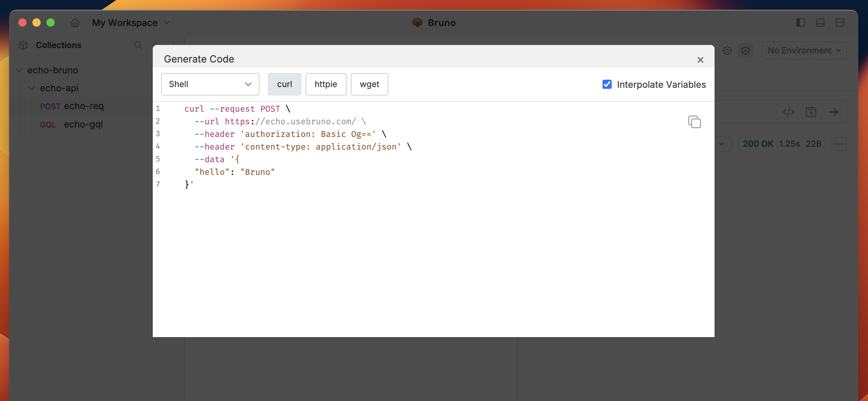The width and height of the screenshot is (868, 401).
Task: Save the request using the save icon
Action: point(811,112)
